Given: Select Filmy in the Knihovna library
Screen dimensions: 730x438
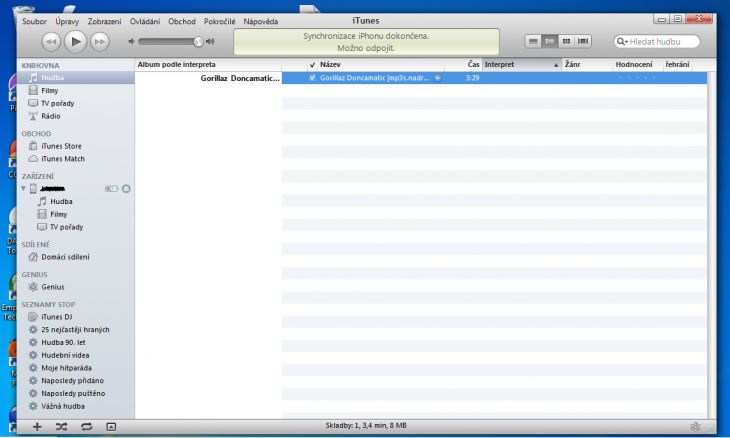Looking at the screenshot, I should [x=76, y=90].
